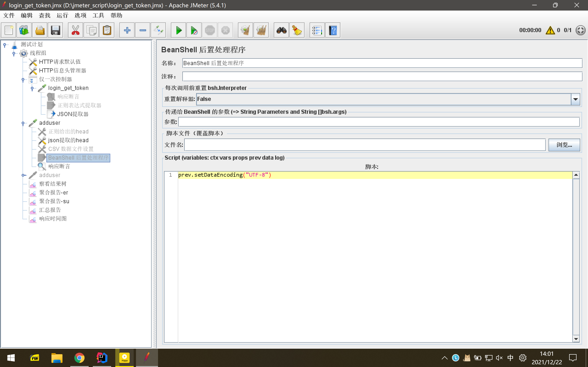The height and width of the screenshot is (367, 588).
Task: Click the Toggle expand/collapse arrows icon
Action: pyautogui.click(x=158, y=30)
